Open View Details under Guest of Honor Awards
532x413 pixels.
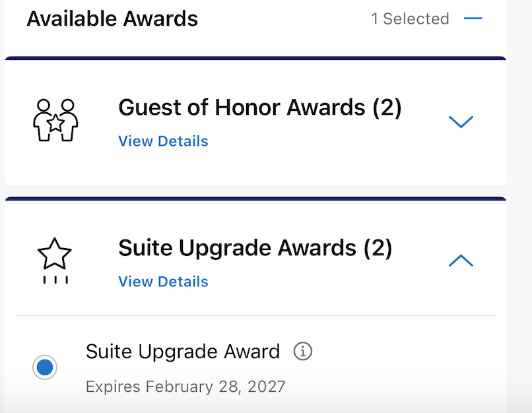[x=163, y=141]
